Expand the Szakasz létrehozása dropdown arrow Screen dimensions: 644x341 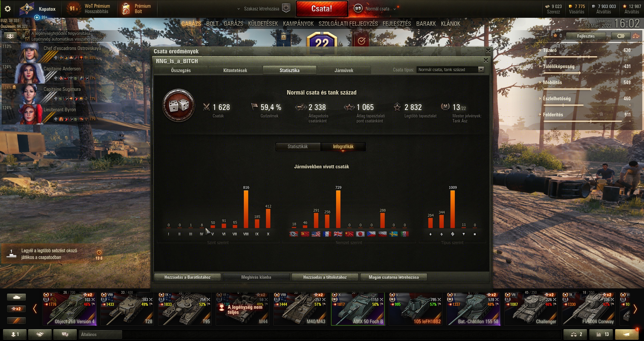(x=238, y=9)
